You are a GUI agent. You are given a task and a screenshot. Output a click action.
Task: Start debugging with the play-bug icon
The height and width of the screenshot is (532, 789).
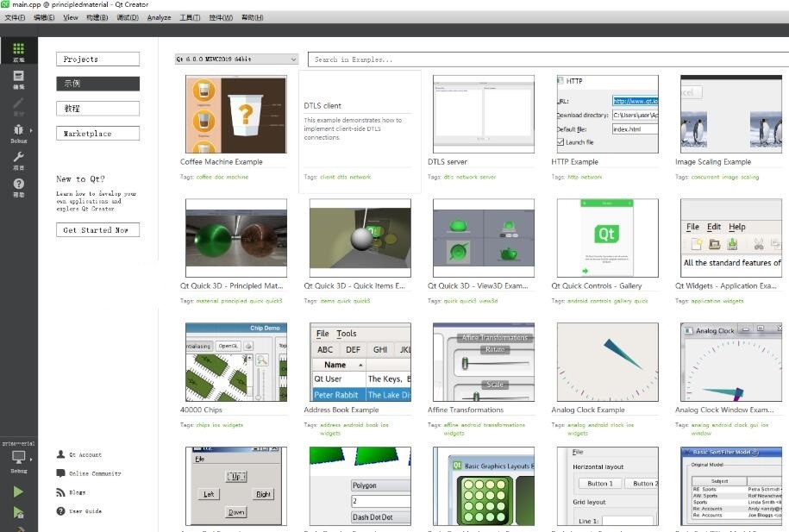pos(18,512)
